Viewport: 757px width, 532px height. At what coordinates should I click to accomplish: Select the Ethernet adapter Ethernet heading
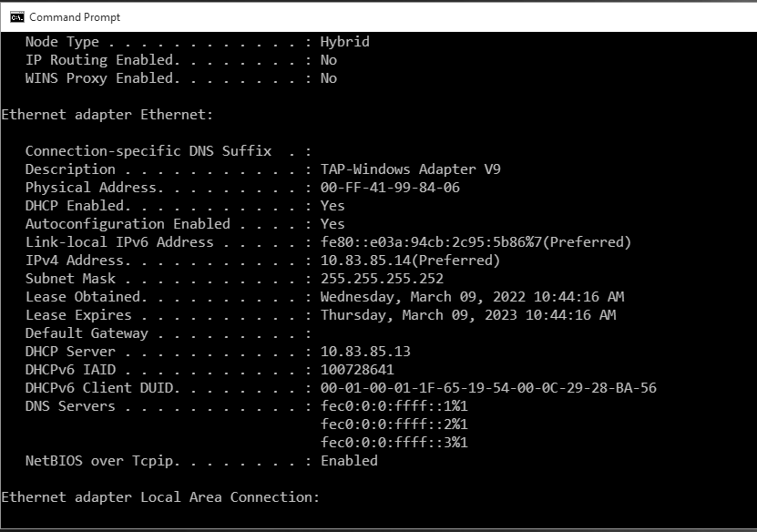pos(105,115)
